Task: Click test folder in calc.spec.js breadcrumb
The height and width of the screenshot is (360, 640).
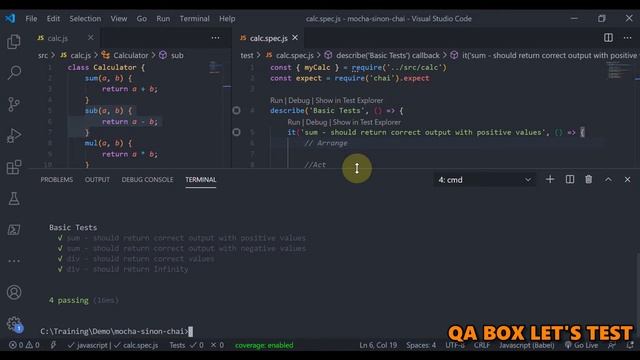Action: tap(247, 55)
